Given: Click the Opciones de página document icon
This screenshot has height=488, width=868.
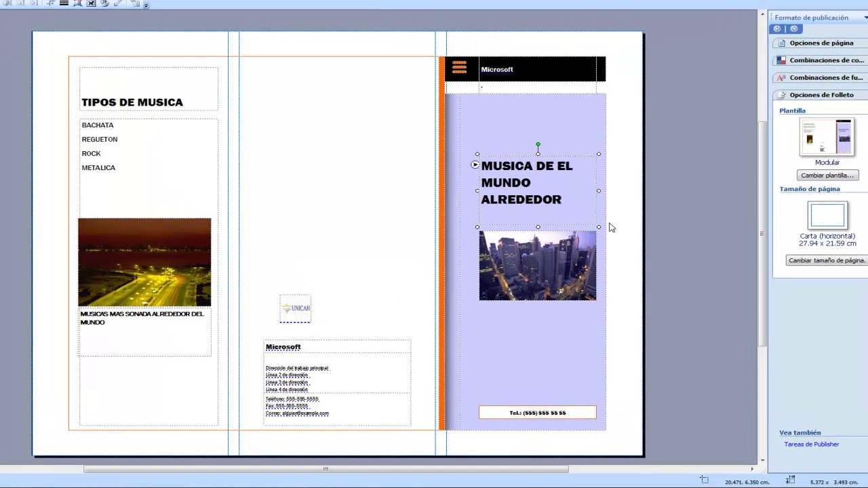Looking at the screenshot, I should click(781, 43).
